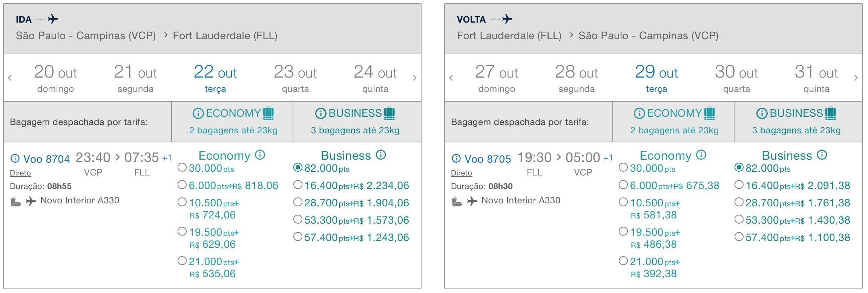The image size is (868, 293).
Task: Click info icon next to return Business fare heading
Action: point(822,155)
